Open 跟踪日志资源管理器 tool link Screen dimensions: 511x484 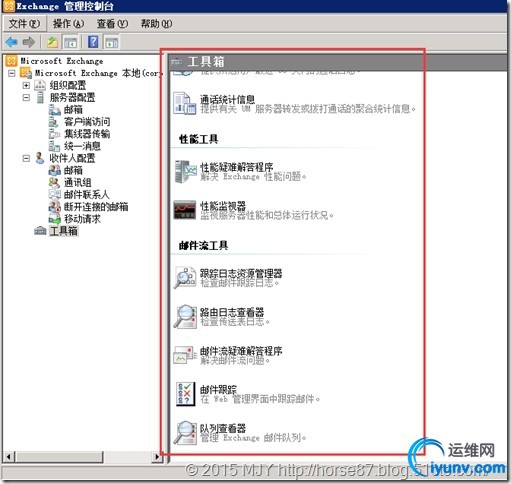(241, 274)
